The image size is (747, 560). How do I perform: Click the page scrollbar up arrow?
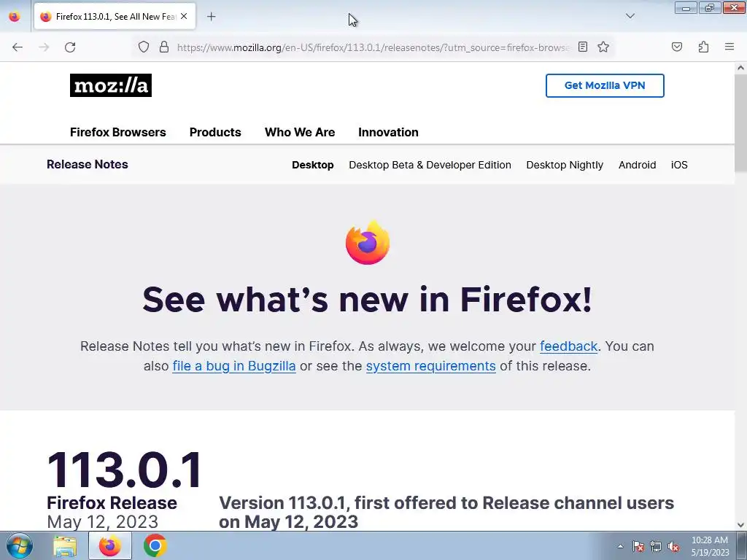pos(740,68)
